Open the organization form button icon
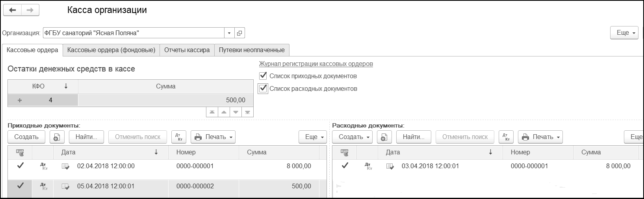 (239, 33)
